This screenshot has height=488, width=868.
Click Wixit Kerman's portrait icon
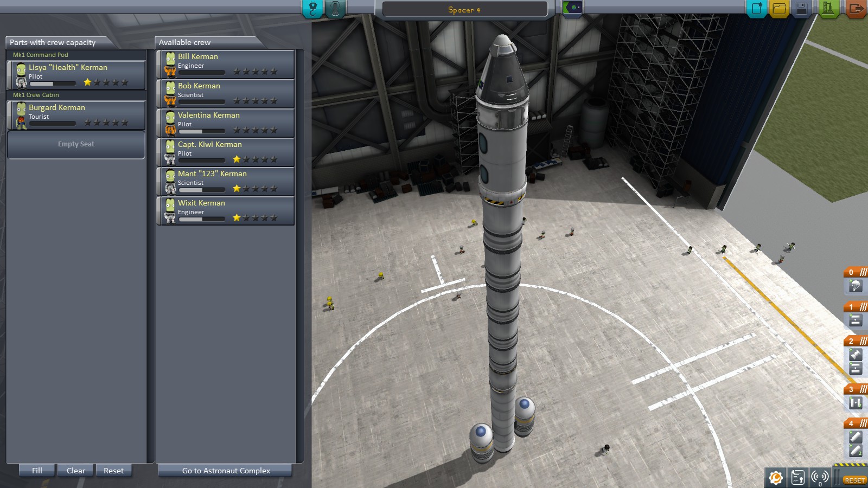click(x=170, y=211)
